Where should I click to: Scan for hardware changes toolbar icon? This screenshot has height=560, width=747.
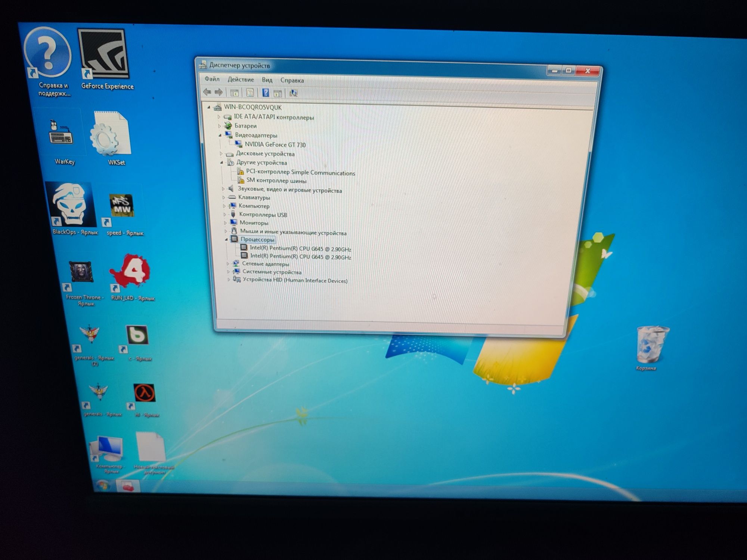click(x=294, y=93)
